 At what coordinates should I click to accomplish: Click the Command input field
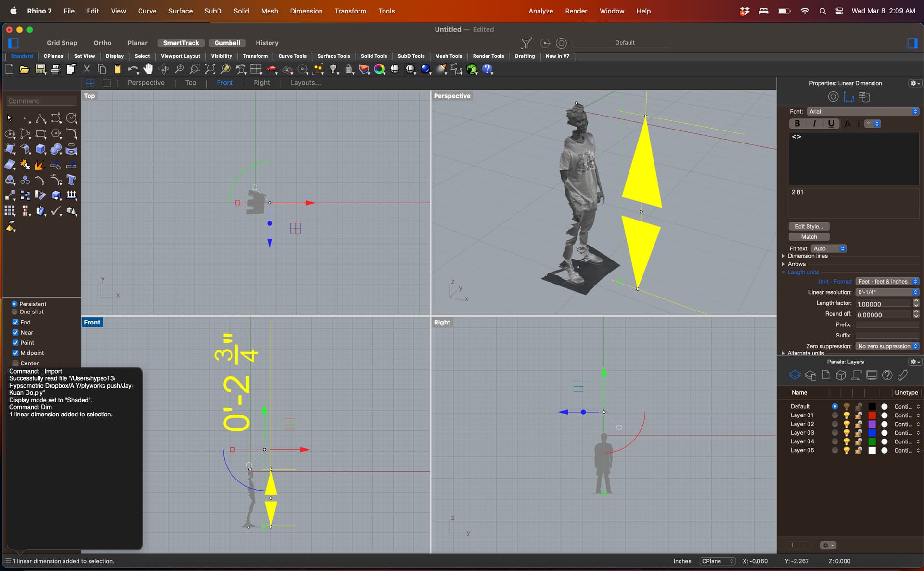click(x=41, y=101)
